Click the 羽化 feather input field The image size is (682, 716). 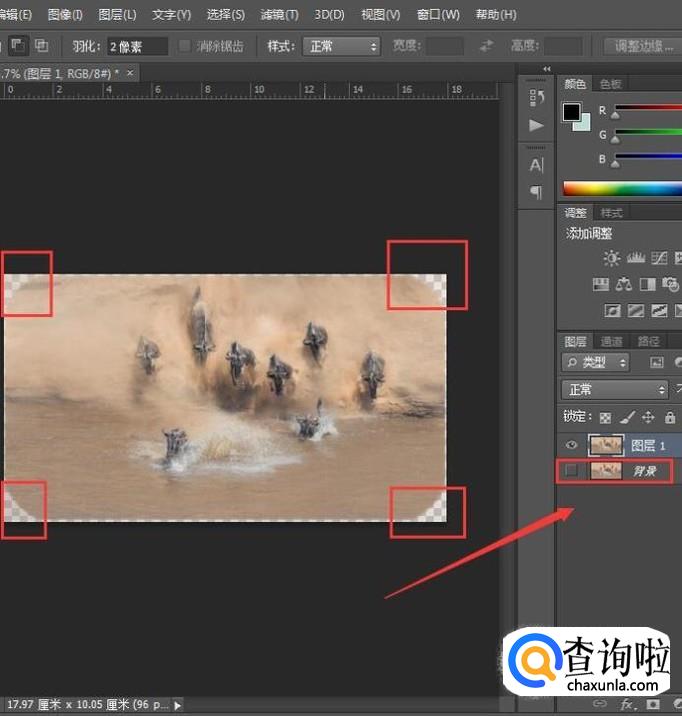[x=135, y=46]
